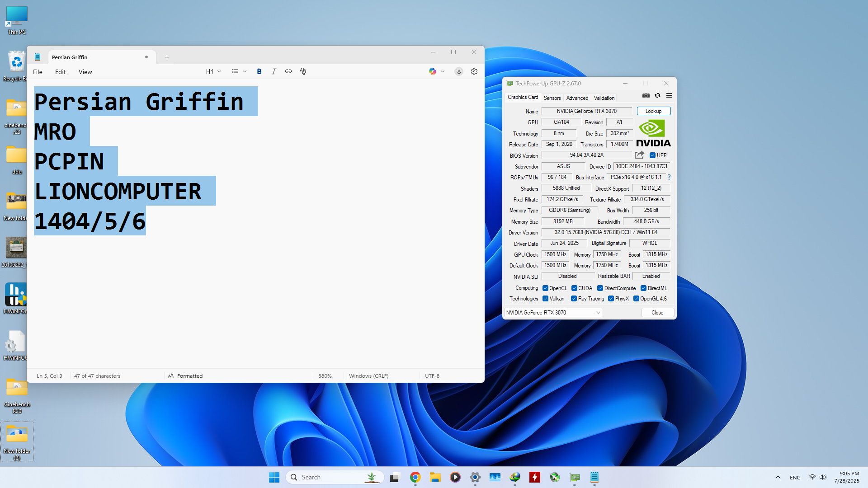Expand the H1 heading style dropdown
This screenshot has height=488, width=868.
213,71
